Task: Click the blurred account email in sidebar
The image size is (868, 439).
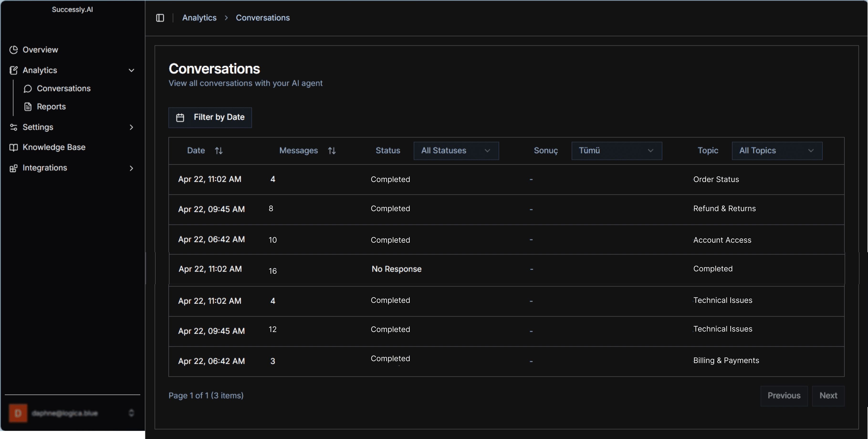Action: (x=65, y=413)
